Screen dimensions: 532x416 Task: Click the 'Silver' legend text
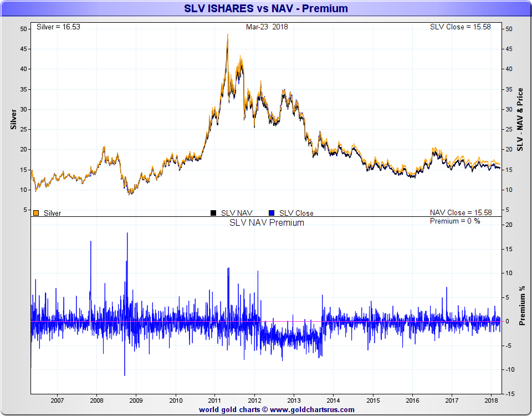52,213
